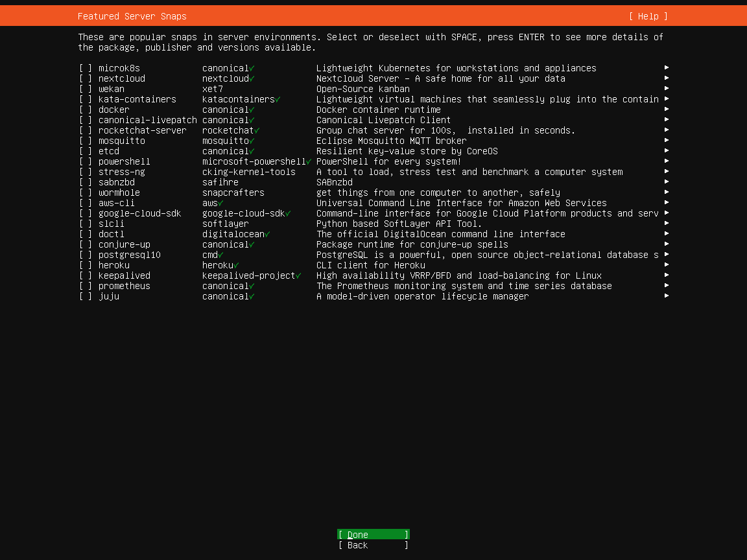Select the sabnzbd snap name

click(117, 182)
